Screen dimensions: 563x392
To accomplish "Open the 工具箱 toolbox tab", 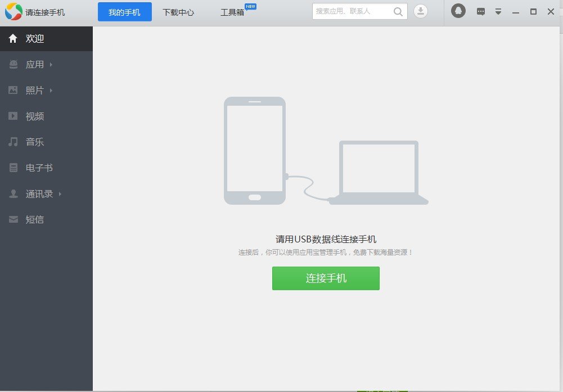I will [231, 11].
